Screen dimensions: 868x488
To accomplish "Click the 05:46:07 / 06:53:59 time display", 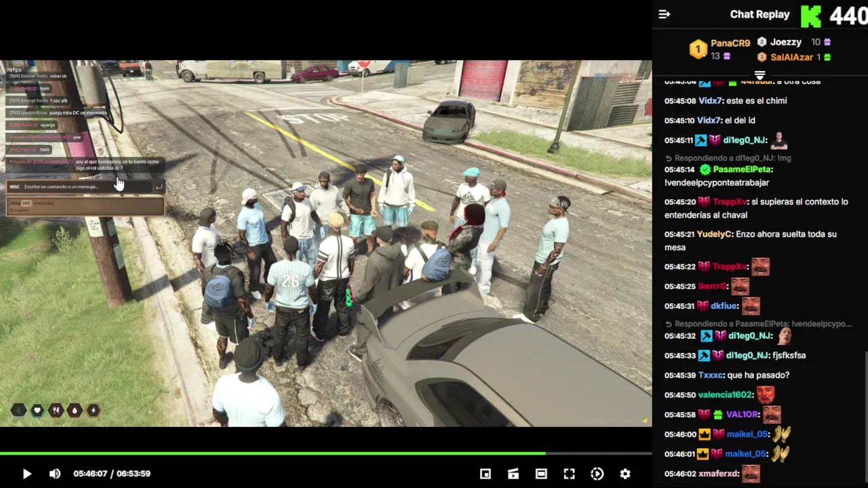I will [112, 474].
